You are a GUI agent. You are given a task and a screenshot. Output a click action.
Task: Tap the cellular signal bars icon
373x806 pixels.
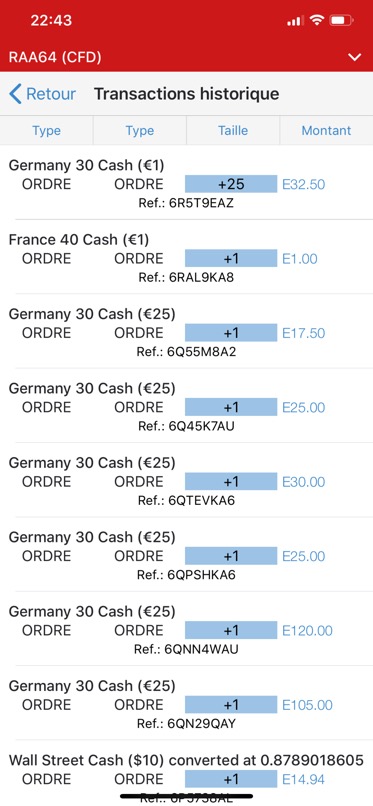pos(295,21)
